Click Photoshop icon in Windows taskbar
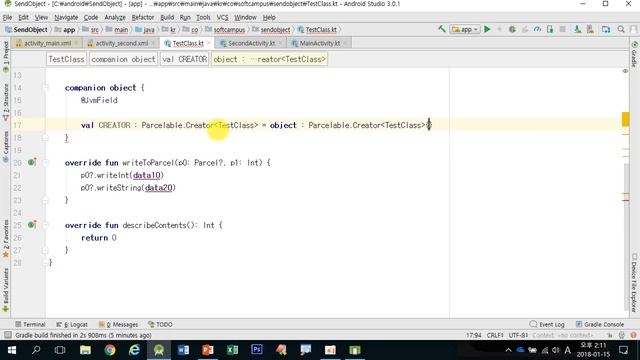This screenshot has width=640, height=360. pos(257,350)
